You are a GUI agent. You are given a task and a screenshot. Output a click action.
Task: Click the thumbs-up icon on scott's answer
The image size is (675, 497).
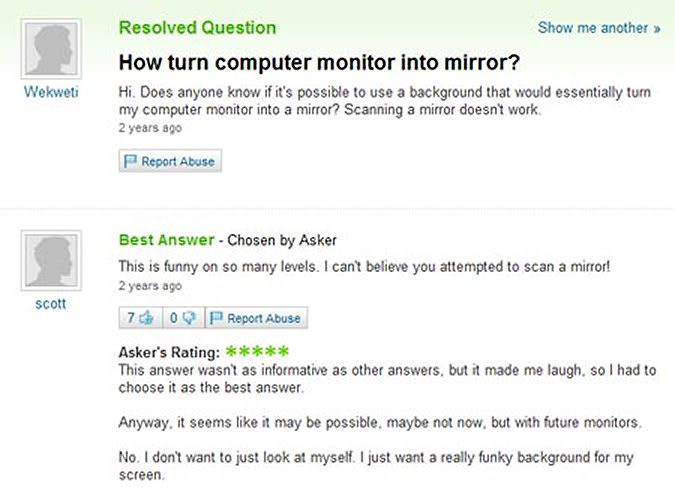[x=146, y=318]
